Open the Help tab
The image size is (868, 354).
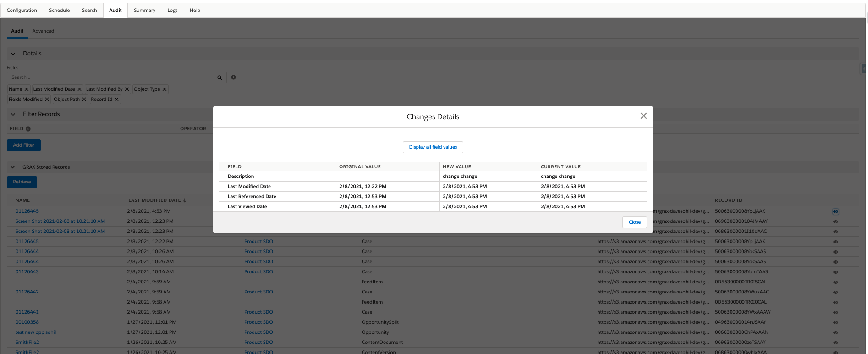(x=195, y=10)
